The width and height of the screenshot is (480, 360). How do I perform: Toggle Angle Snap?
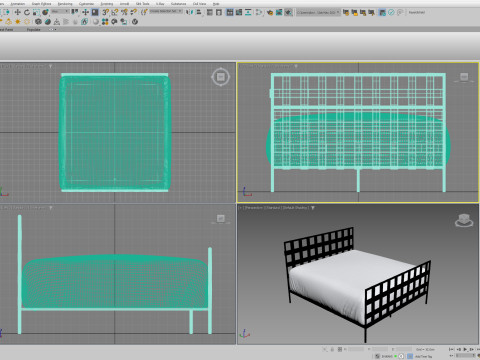click(115, 12)
